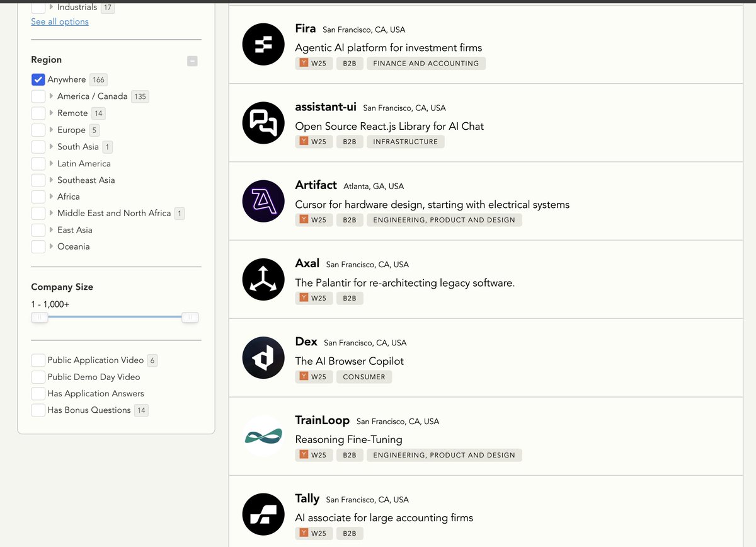The height and width of the screenshot is (547, 756).
Task: Expand the Europe sub-regions arrow
Action: click(52, 130)
